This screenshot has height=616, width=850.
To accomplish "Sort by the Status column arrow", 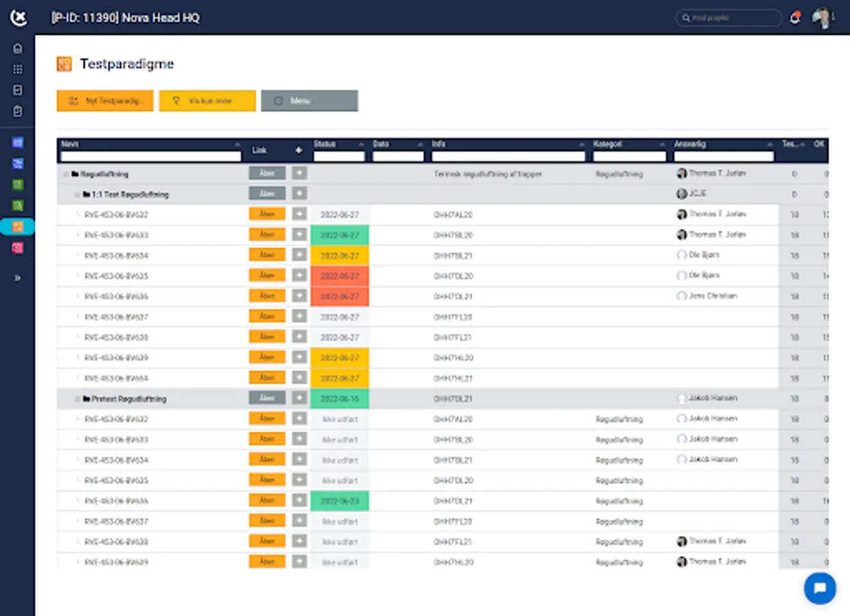I will point(361,144).
